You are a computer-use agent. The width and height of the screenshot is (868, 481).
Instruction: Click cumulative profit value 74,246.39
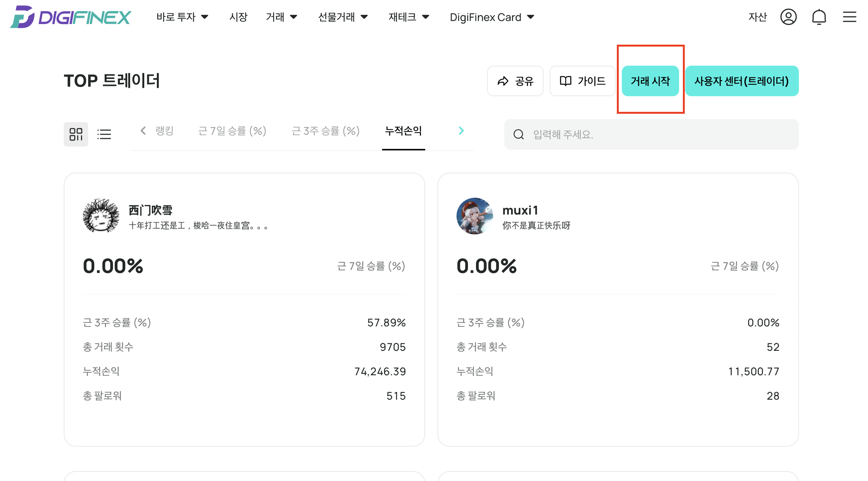click(x=380, y=371)
